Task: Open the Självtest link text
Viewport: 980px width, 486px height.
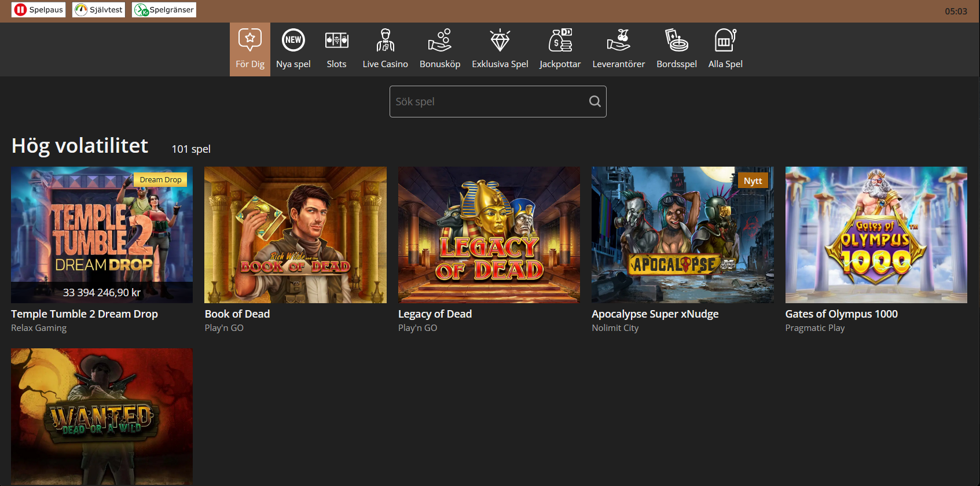Action: (x=106, y=10)
